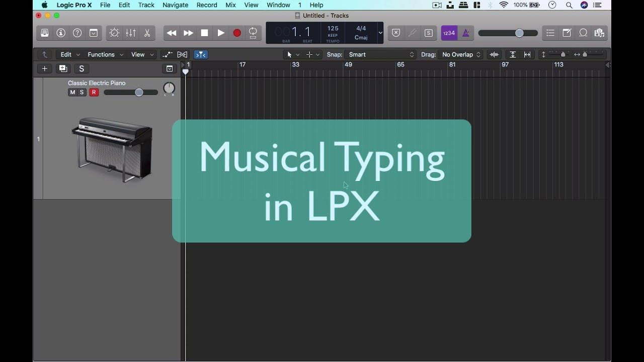644x362 pixels.
Task: Rewind the playhead
Action: coord(172,33)
